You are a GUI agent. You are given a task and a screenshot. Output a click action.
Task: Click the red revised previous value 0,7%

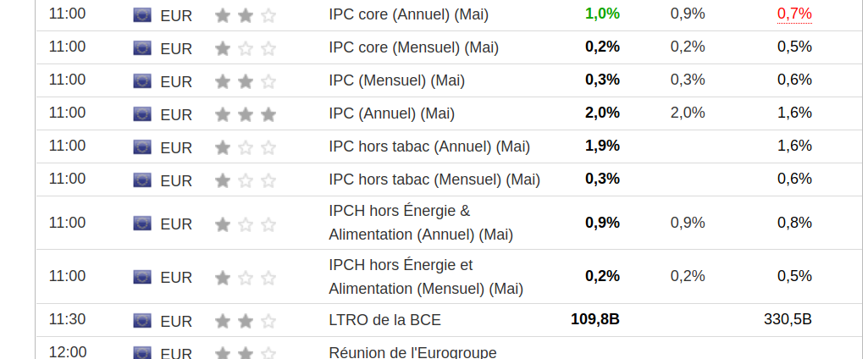[794, 14]
